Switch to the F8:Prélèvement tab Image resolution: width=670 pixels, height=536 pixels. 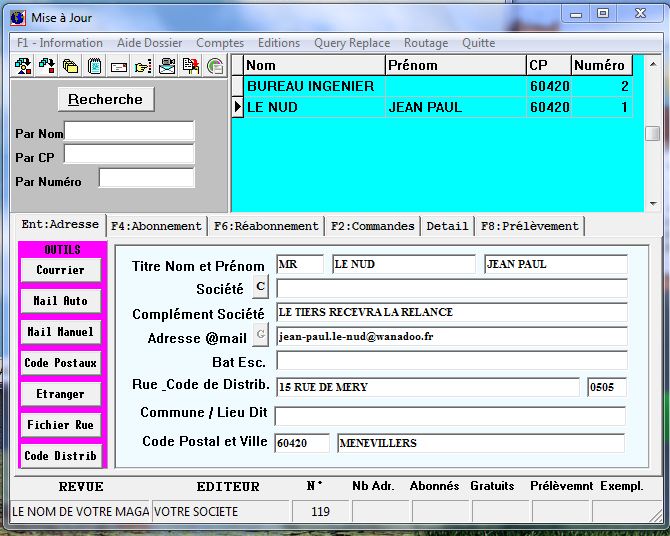(528, 226)
